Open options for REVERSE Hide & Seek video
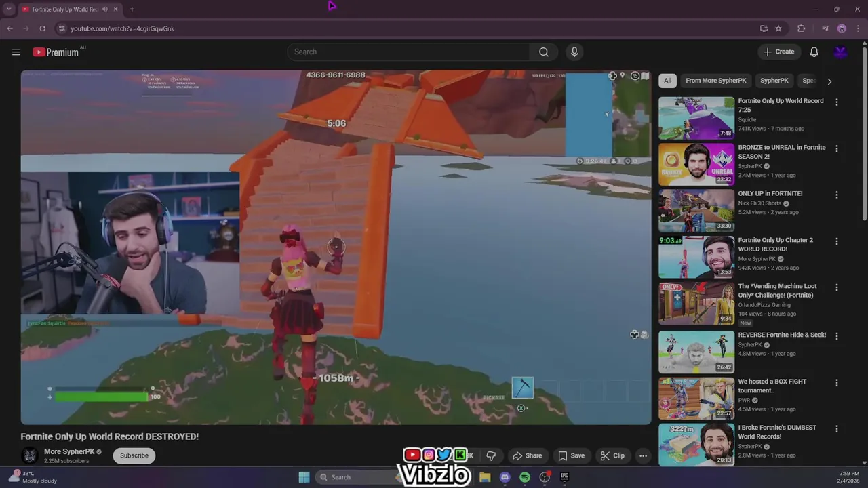868x488 pixels. 836,336
